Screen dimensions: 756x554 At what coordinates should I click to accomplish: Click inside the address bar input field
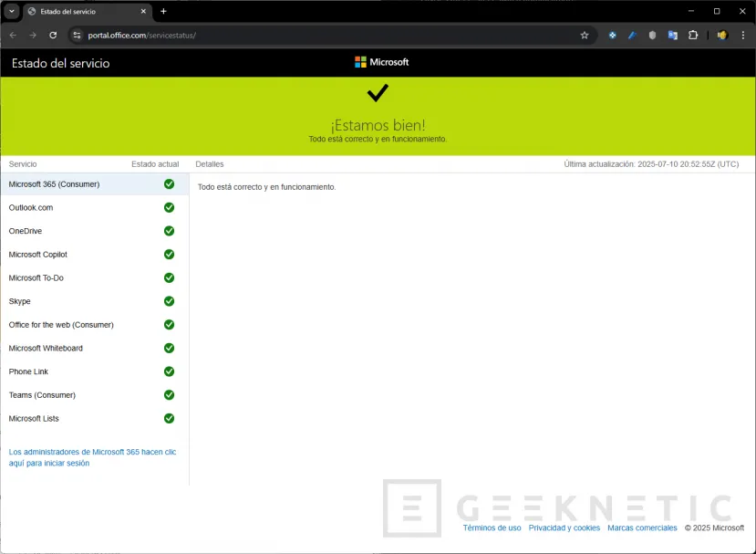pyautogui.click(x=274, y=35)
